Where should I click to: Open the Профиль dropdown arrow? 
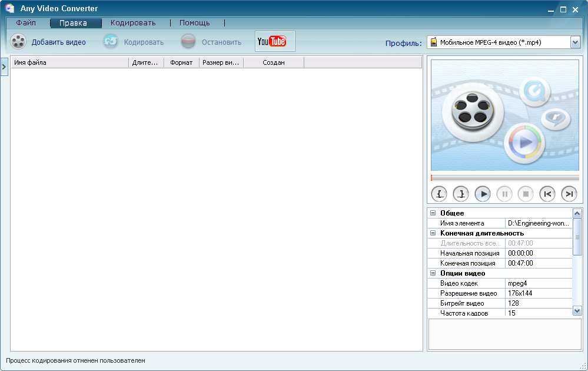click(x=575, y=42)
